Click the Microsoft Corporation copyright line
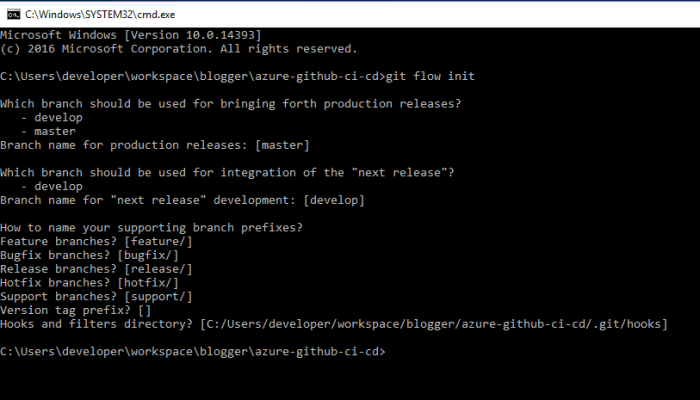The image size is (700, 400). point(178,48)
